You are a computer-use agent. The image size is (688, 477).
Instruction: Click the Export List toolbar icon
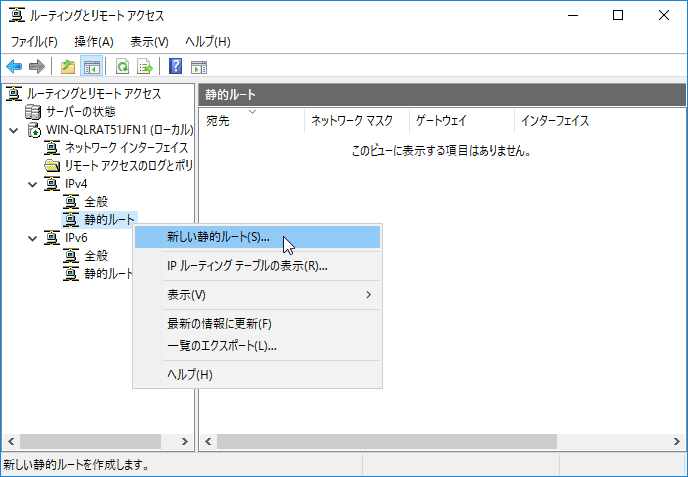pos(144,67)
